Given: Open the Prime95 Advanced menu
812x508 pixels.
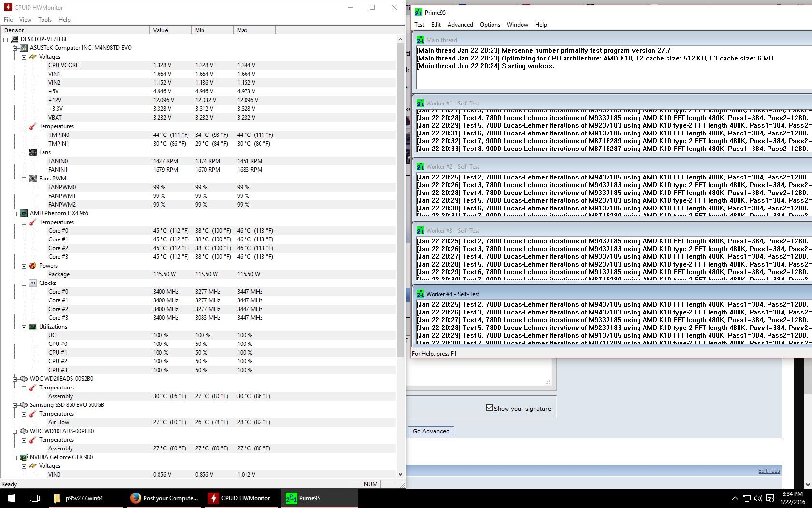Looking at the screenshot, I should pyautogui.click(x=460, y=25).
